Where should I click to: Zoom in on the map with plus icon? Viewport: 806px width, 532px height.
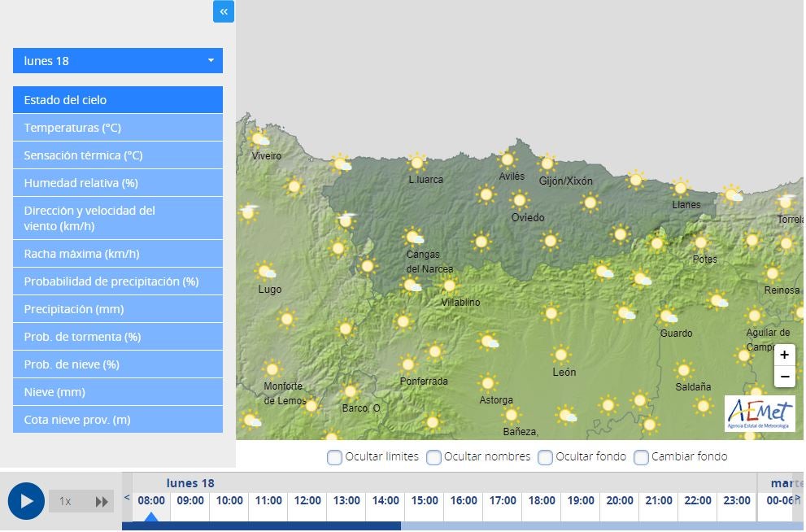coord(784,355)
